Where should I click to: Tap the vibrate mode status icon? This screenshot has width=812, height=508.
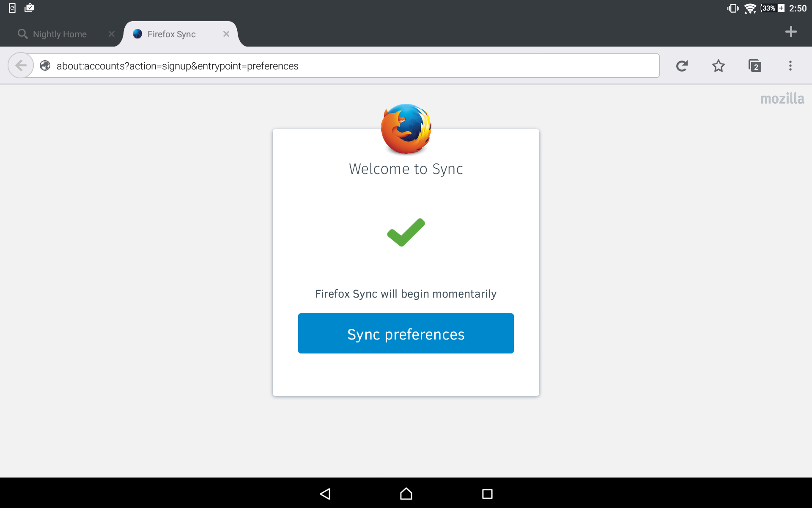point(733,8)
